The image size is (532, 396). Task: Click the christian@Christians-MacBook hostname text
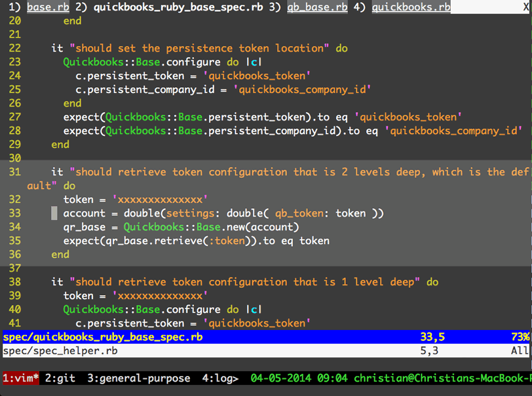(x=442, y=378)
